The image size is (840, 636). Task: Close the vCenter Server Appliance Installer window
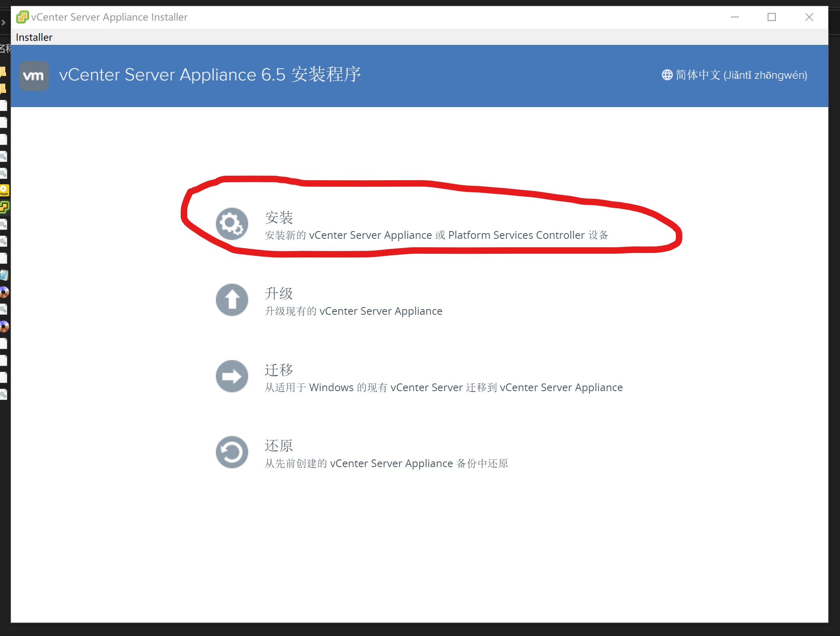[x=809, y=17]
